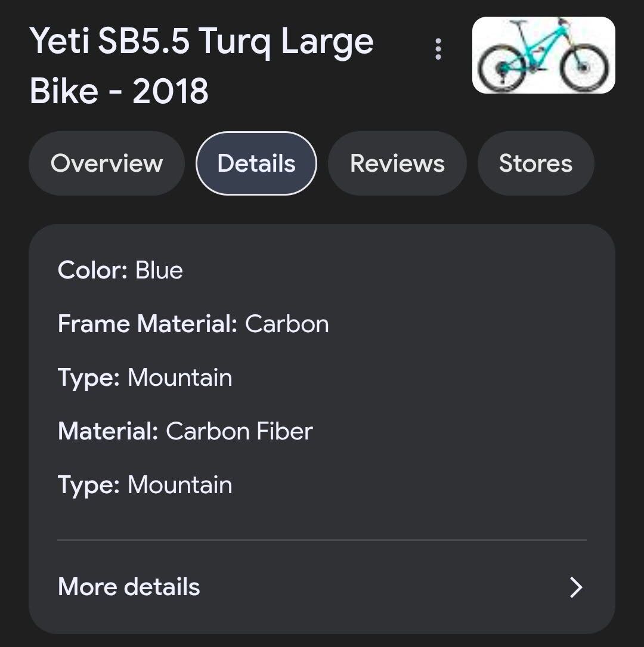Image resolution: width=644 pixels, height=647 pixels.
Task: Select the Details tab
Action: 256,163
